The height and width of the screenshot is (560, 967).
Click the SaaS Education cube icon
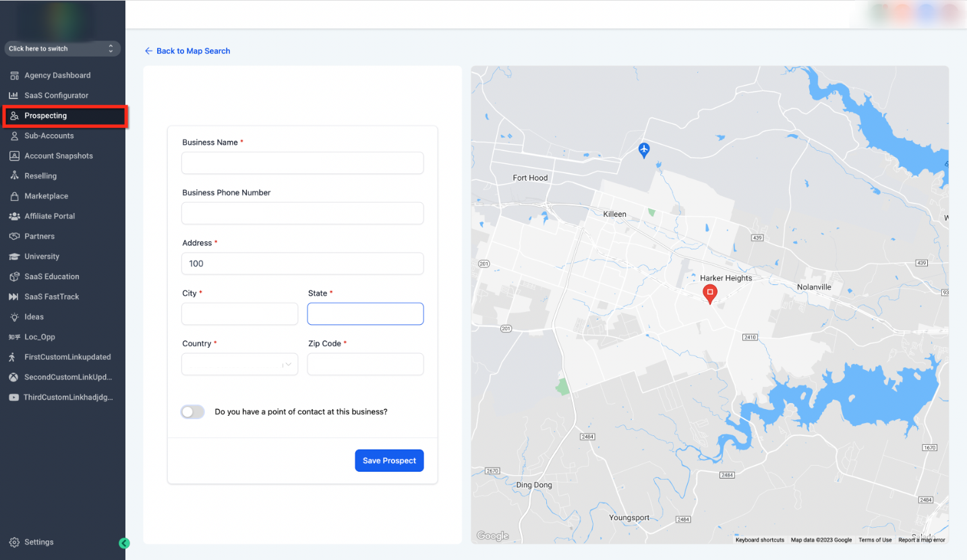pyautogui.click(x=14, y=277)
